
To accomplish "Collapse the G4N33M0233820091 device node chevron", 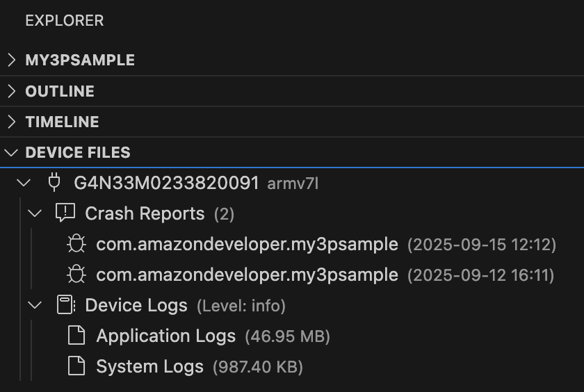I will coord(24,183).
